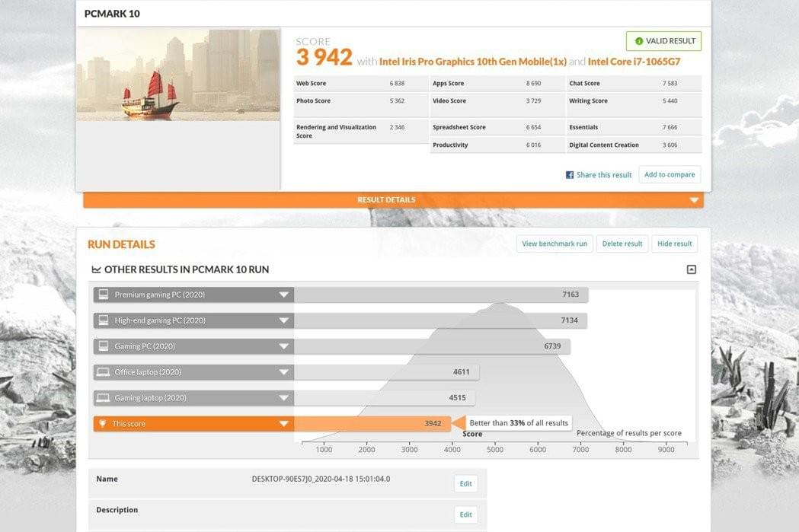
Task: Click the green info icon in Valid Result badge
Action: (638, 41)
